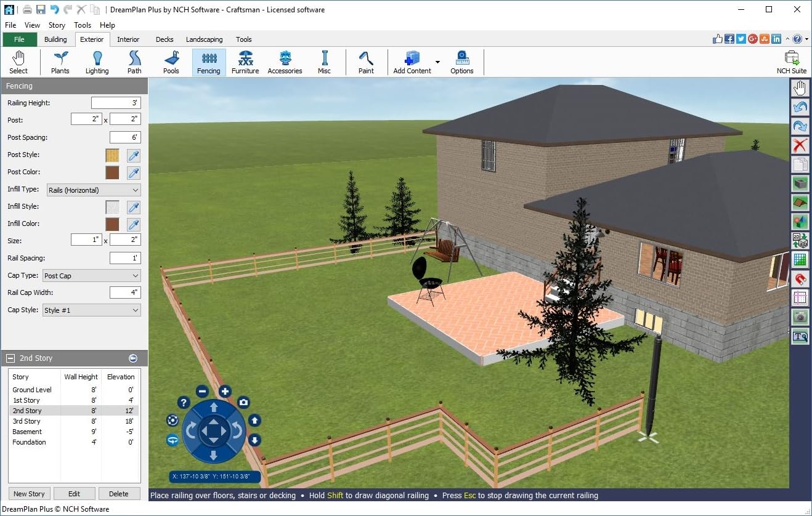
Task: Click the Post Style eyedropper icon
Action: pos(133,155)
